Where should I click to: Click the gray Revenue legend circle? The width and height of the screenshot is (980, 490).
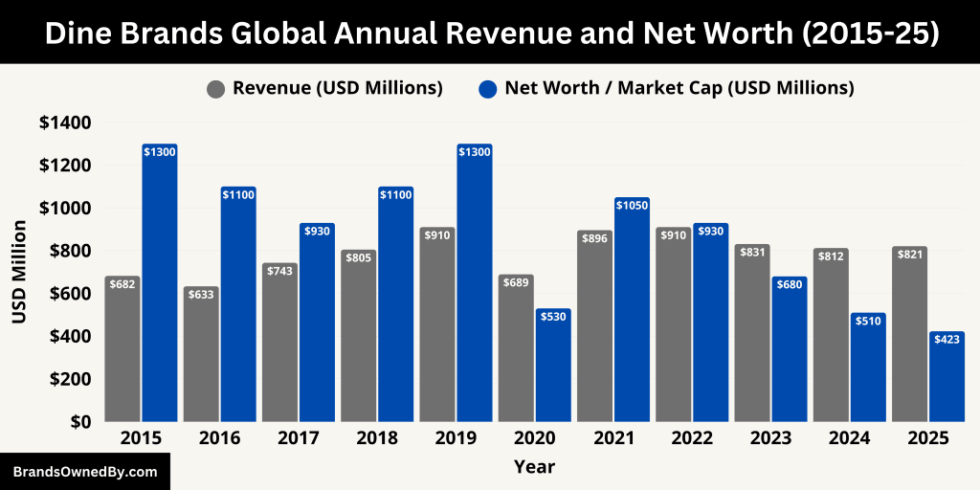click(x=215, y=89)
